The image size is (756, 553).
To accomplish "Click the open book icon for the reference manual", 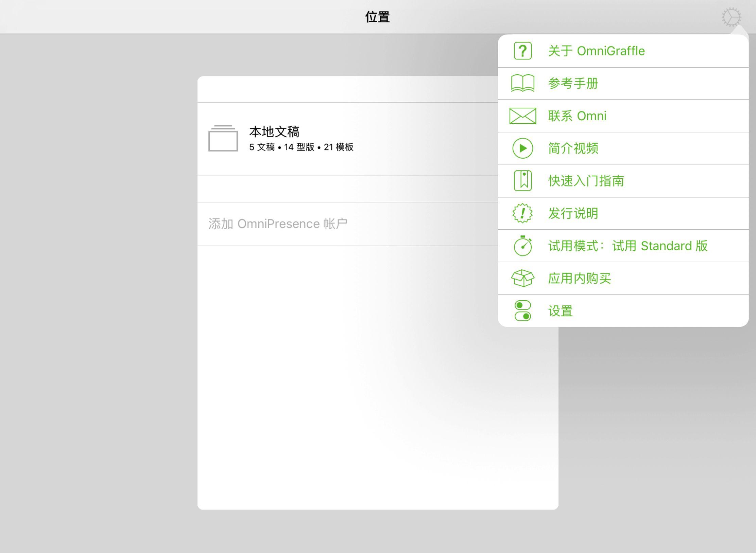I will (x=522, y=83).
